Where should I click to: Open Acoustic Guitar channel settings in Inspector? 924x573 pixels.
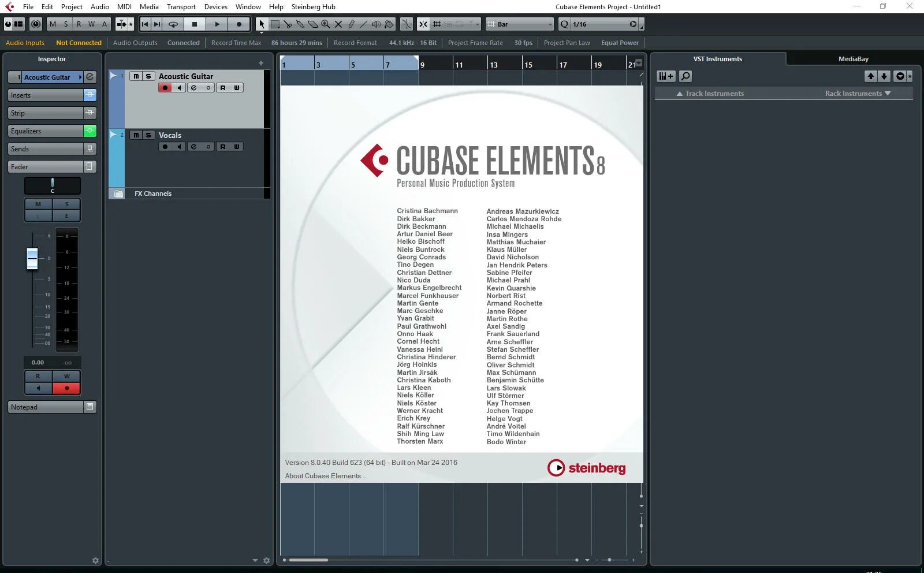pos(90,77)
